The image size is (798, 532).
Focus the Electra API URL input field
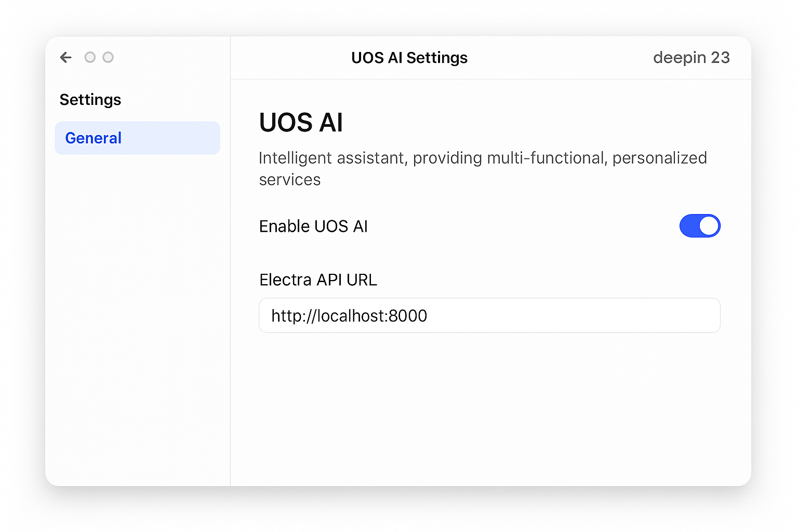(489, 315)
